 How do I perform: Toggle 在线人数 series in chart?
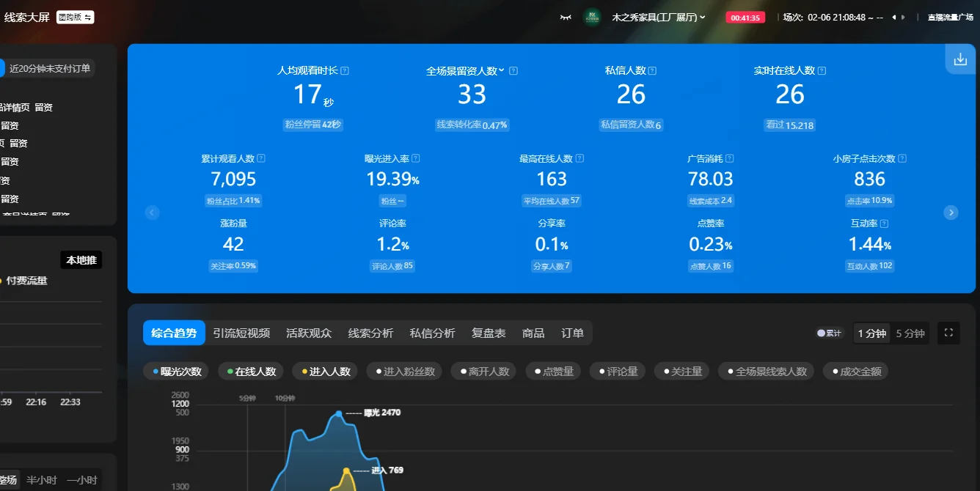252,372
